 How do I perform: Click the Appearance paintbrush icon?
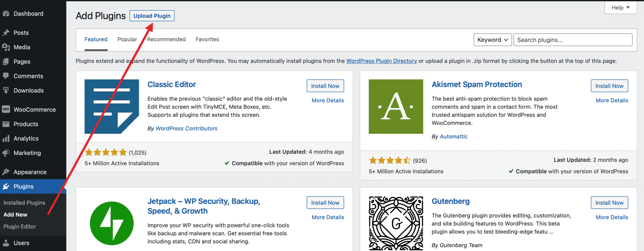(x=6, y=172)
